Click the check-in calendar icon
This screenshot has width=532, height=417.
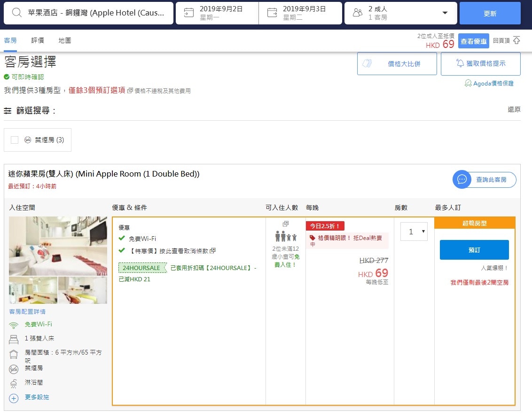pyautogui.click(x=188, y=13)
